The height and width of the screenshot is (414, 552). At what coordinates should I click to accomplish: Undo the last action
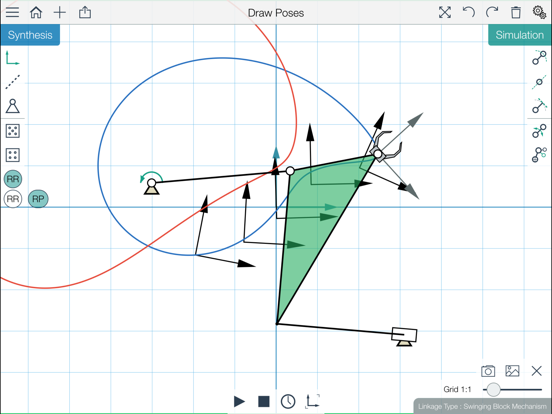tap(469, 12)
